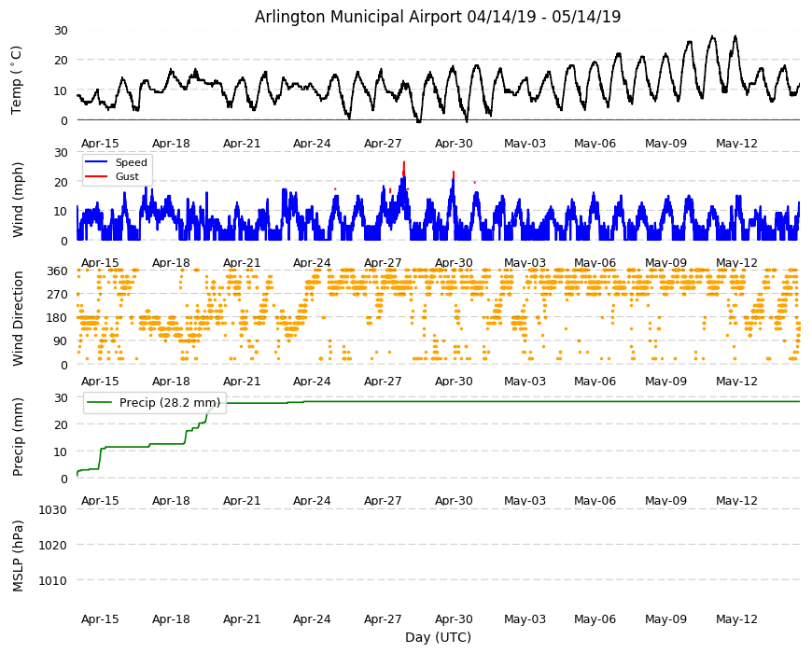Click May-12 date label below temperature chart
This screenshot has height=653, width=812.
pyautogui.click(x=737, y=144)
